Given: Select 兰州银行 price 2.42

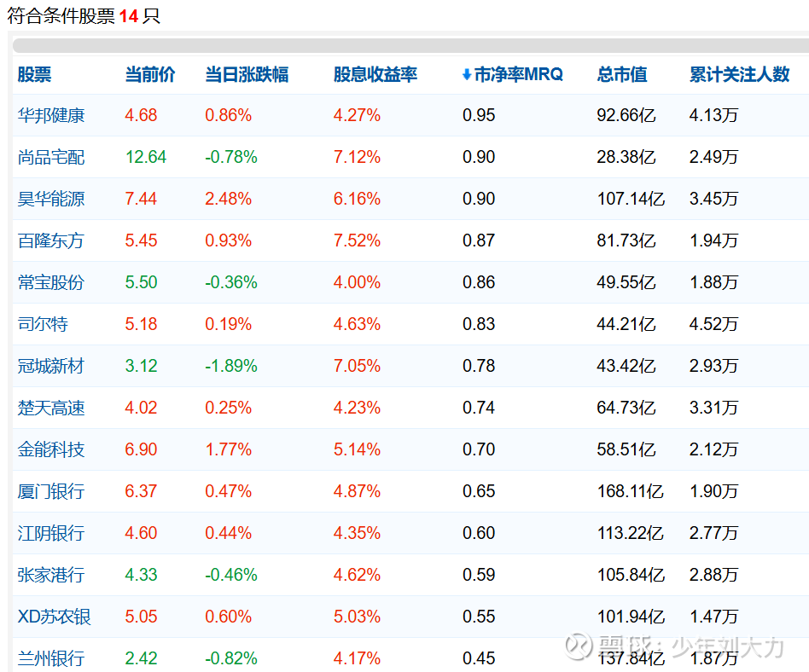Looking at the screenshot, I should click(x=141, y=658).
